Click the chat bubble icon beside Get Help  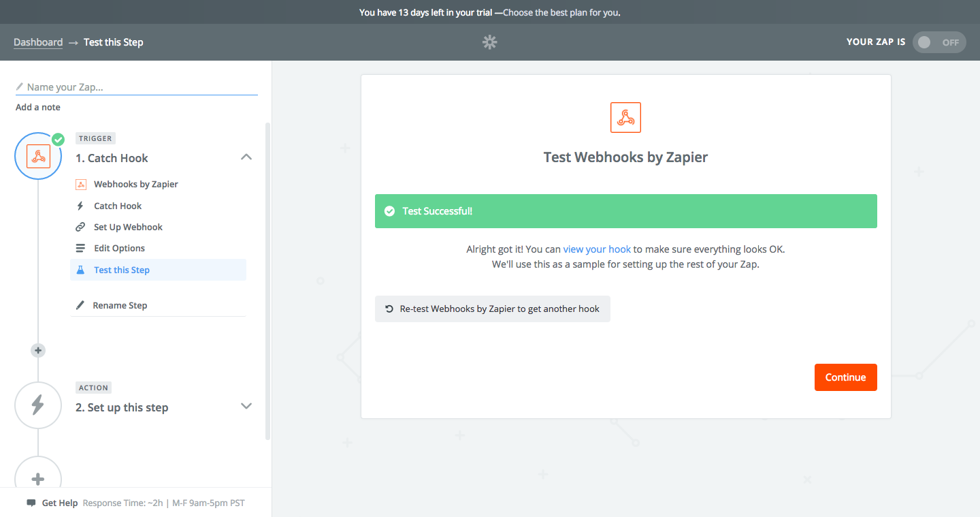[31, 503]
